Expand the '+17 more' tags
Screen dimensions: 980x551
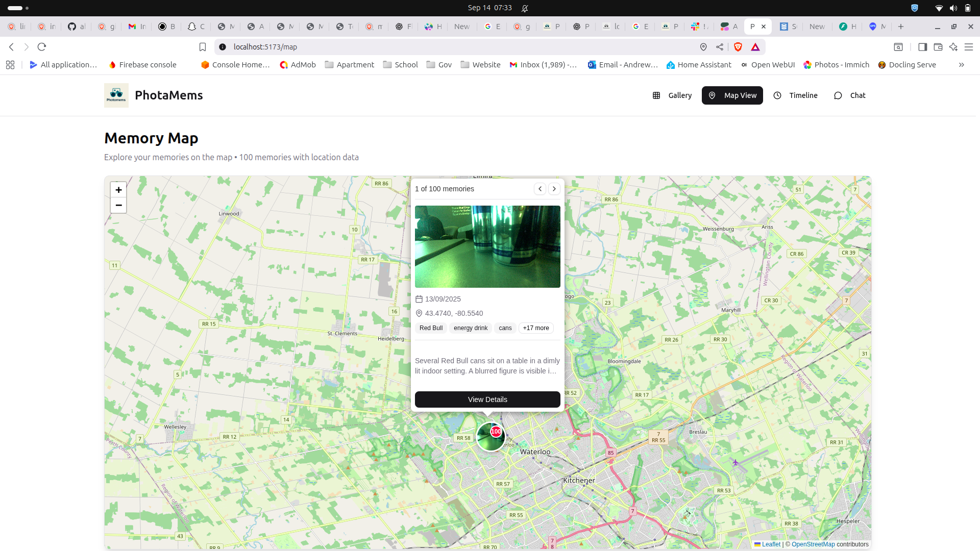point(536,328)
